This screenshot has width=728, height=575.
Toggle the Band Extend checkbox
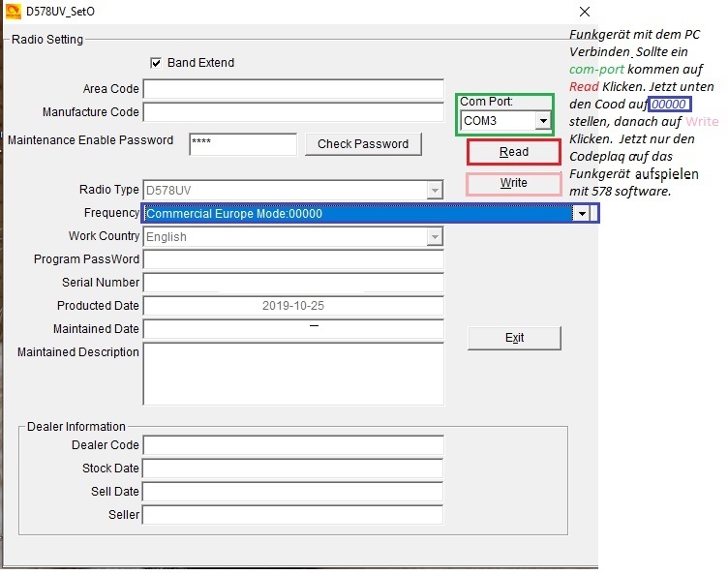pos(155,63)
